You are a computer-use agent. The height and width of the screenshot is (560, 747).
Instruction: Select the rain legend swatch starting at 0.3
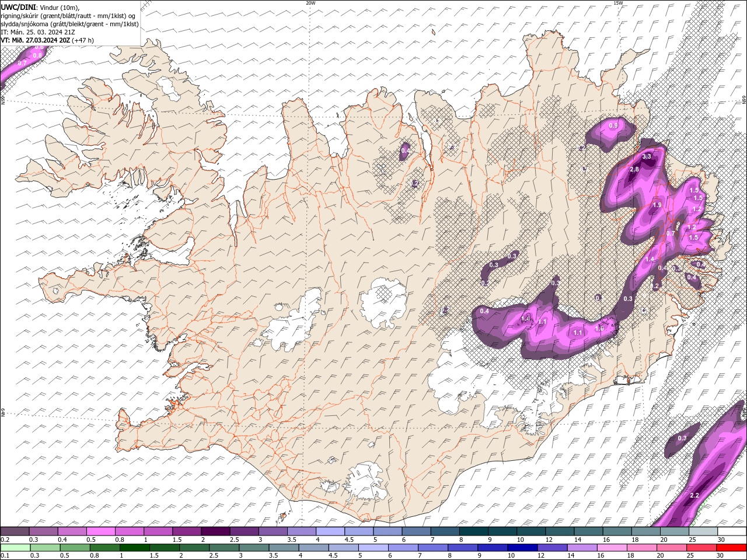(x=45, y=547)
